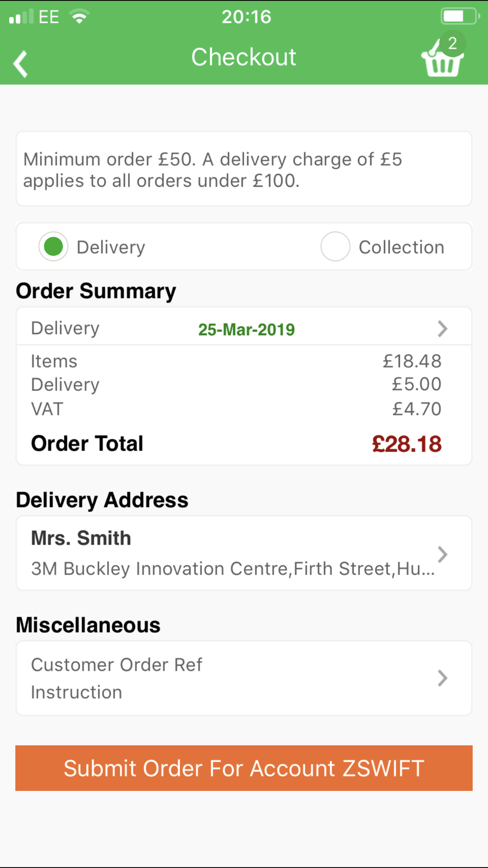Tap the Instruction field

(77, 692)
